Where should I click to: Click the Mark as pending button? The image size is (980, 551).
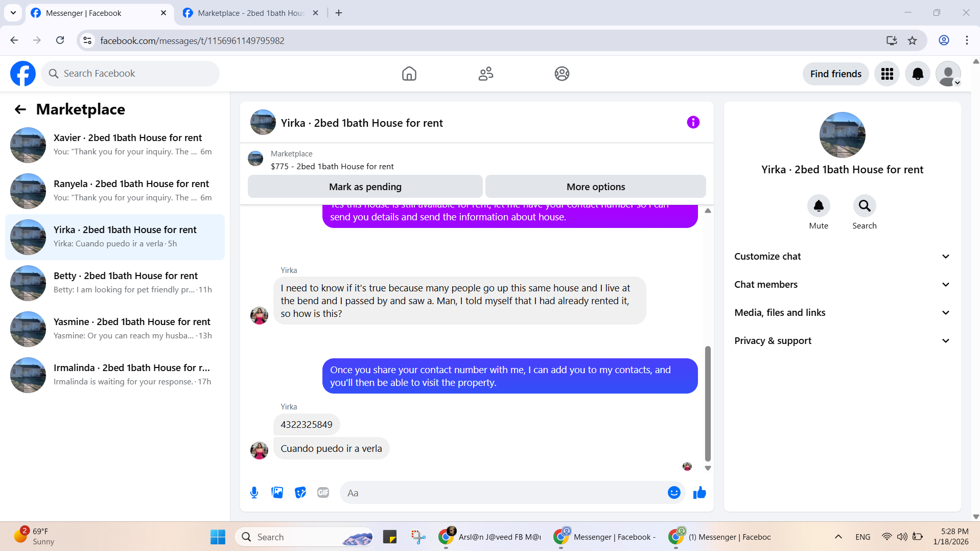pyautogui.click(x=365, y=187)
